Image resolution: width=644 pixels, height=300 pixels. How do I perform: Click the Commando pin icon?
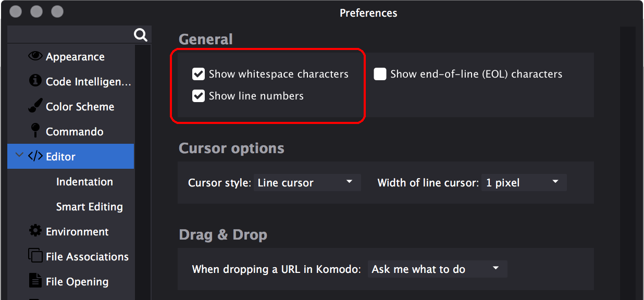[35, 130]
